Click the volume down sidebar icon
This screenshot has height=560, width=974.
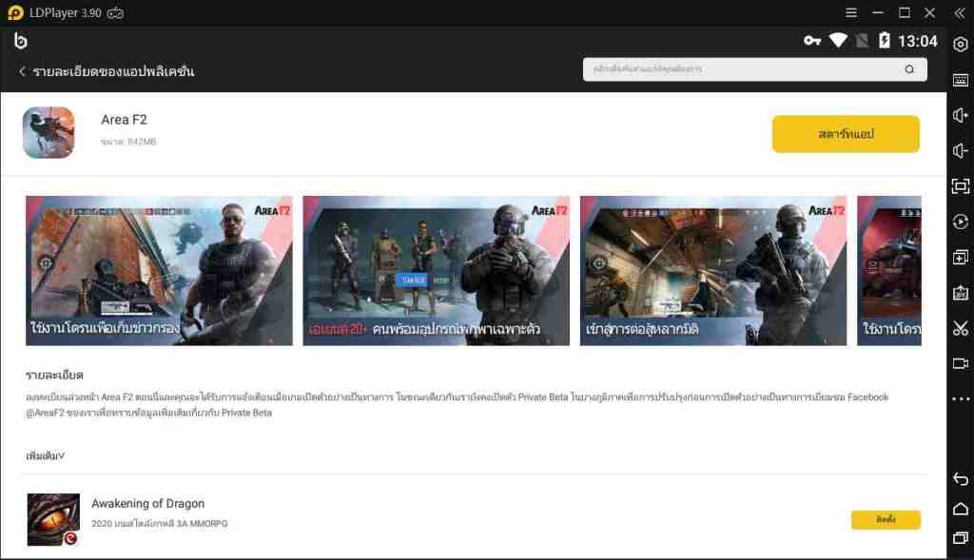click(x=961, y=151)
